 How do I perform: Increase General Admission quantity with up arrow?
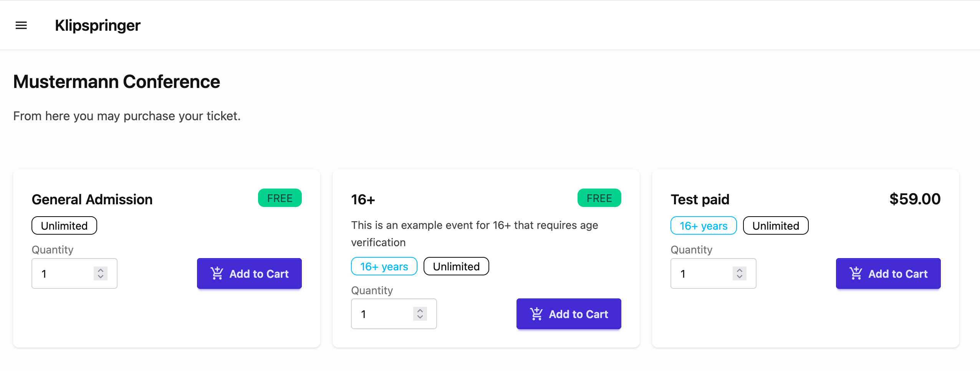point(101,270)
